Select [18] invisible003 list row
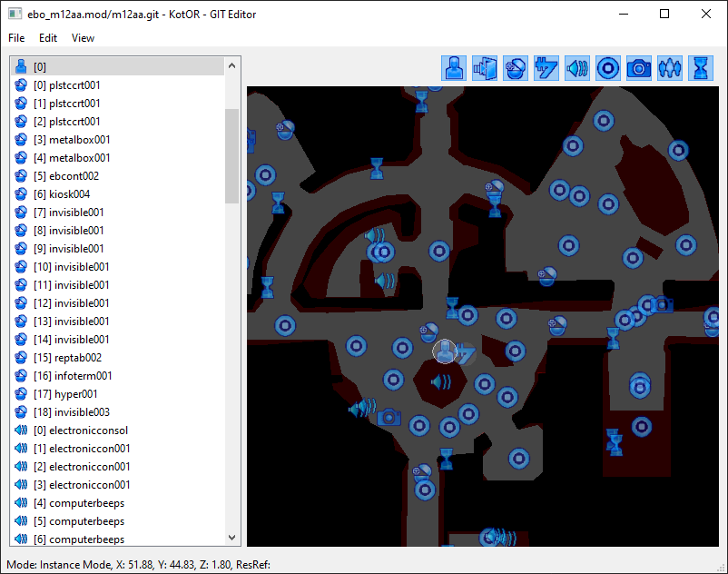This screenshot has width=728, height=574. click(x=117, y=412)
